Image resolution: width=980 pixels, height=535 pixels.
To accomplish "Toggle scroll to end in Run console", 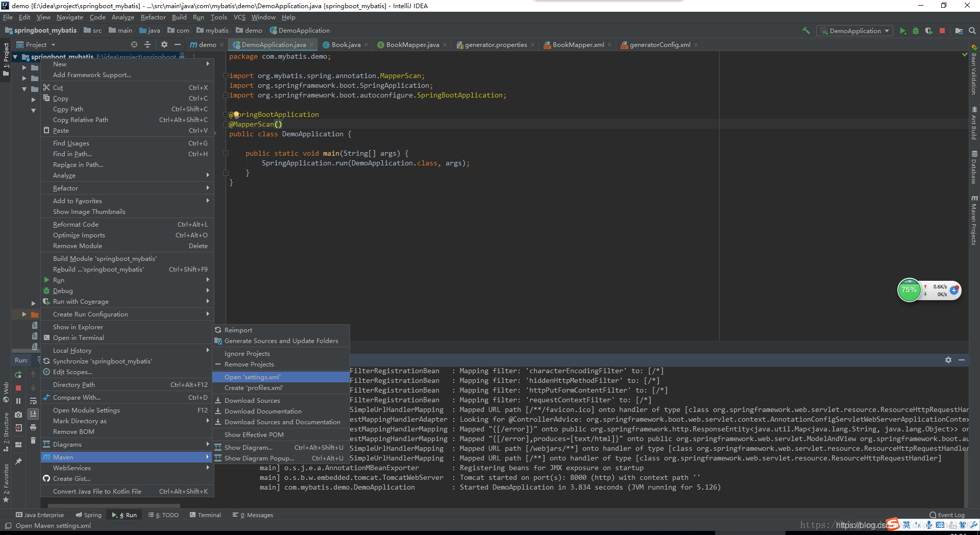I will 33,414.
